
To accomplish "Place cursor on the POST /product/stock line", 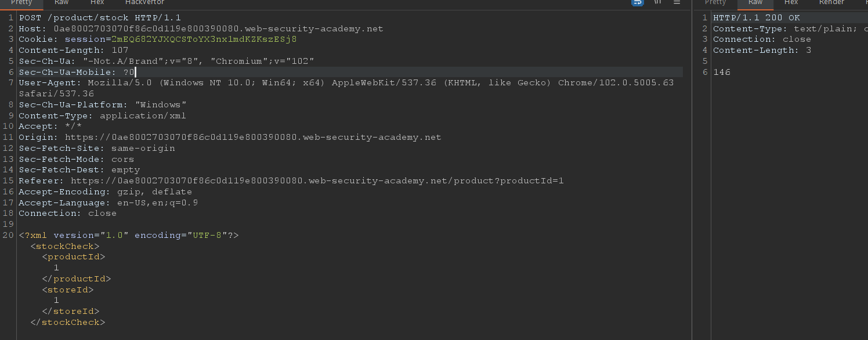I will pyautogui.click(x=100, y=18).
